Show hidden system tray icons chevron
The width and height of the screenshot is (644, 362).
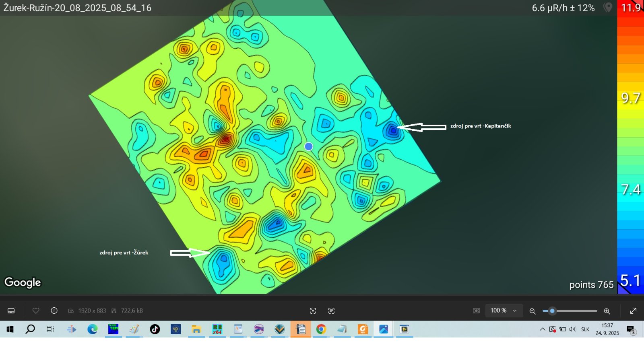542,329
